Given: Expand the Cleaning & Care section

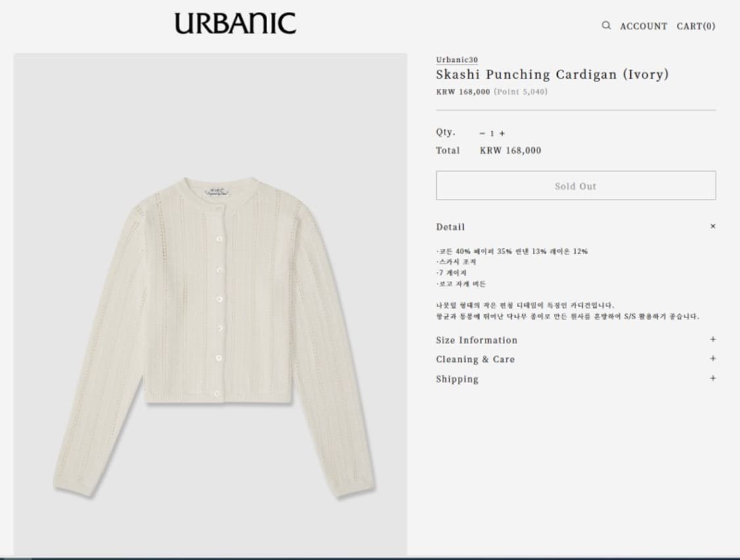Looking at the screenshot, I should click(475, 359).
